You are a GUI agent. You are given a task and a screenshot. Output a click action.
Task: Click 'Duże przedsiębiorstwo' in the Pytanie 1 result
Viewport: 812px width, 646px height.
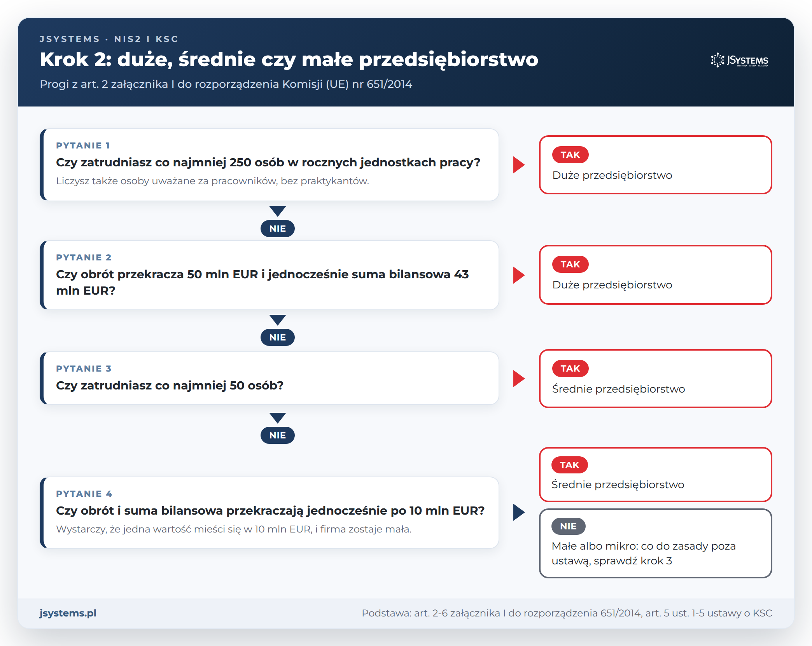(612, 175)
